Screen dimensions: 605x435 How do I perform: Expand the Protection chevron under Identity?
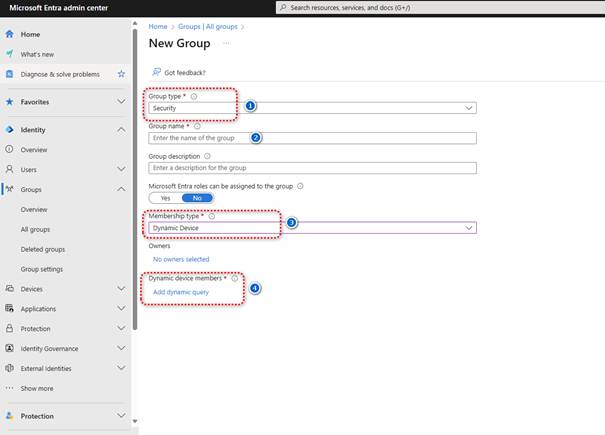click(x=121, y=328)
